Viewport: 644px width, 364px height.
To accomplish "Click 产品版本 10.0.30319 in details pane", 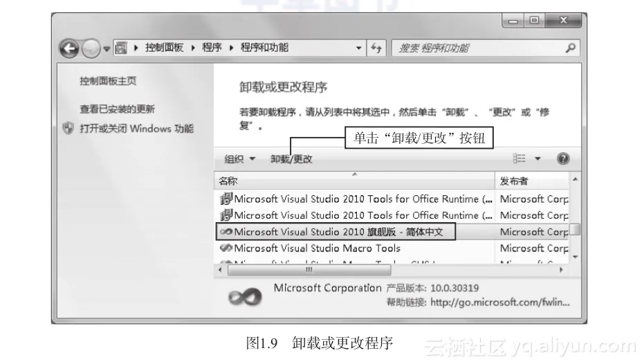I will (432, 288).
